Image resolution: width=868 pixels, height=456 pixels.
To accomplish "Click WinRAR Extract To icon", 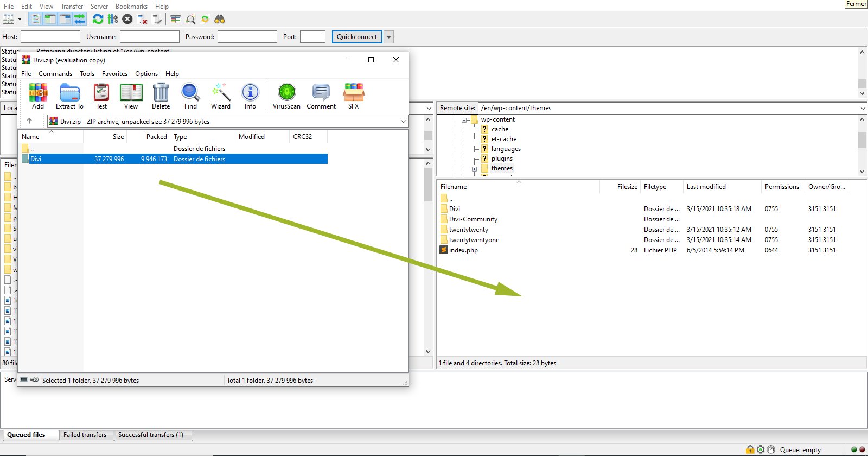I will click(x=69, y=96).
